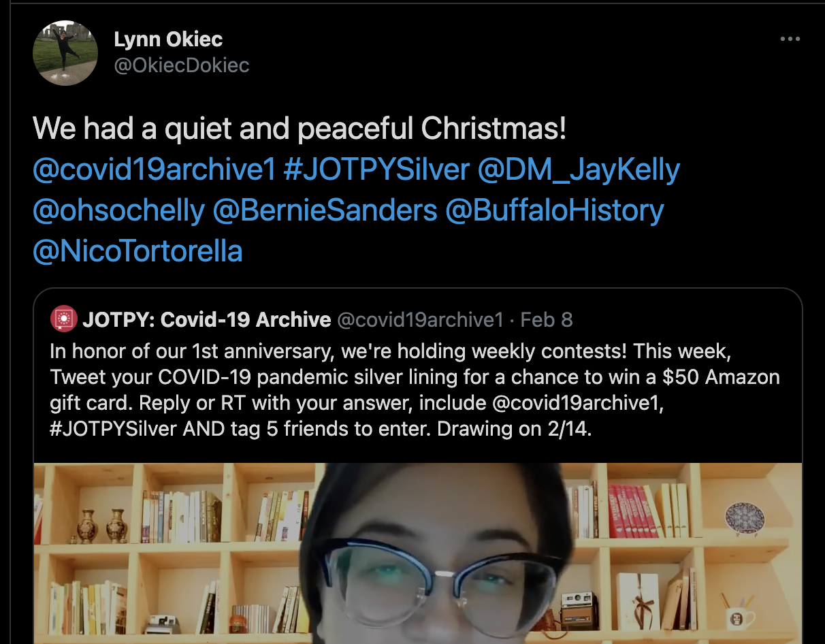
Task: Click the blue #JOTPYSilver hashtag in Lynn's tweet
Action: point(376,170)
